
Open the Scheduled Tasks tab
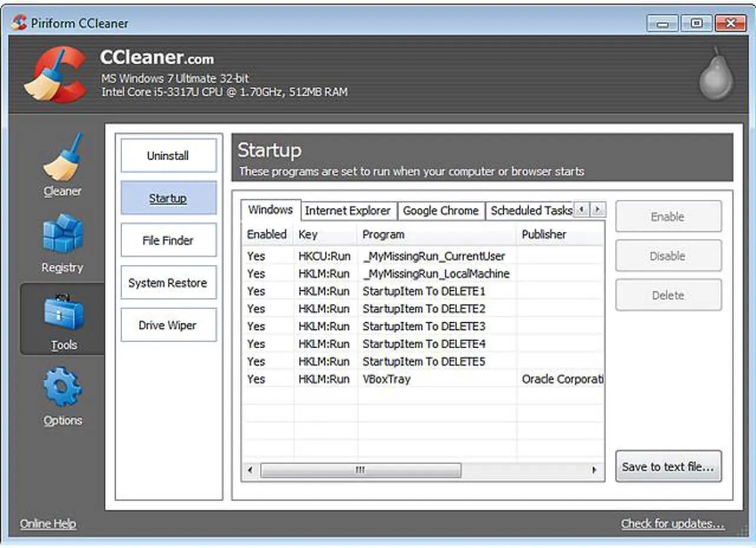pos(530,210)
